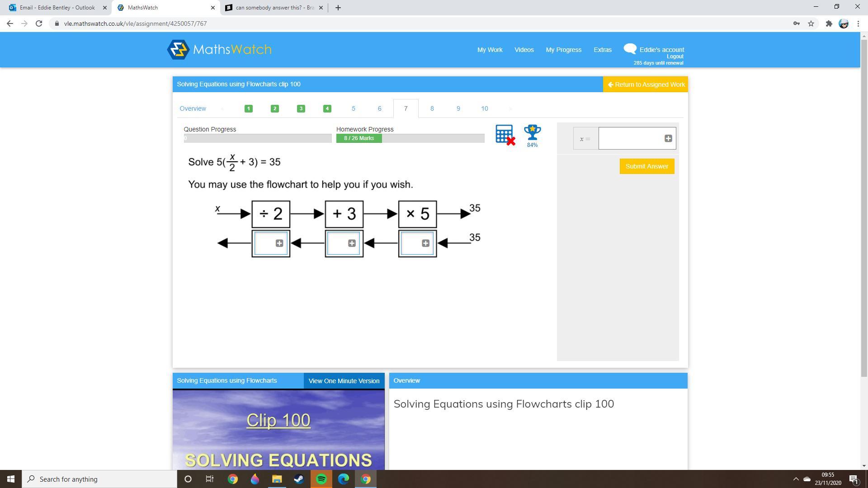Click the calculator not allowed icon

[x=505, y=135]
